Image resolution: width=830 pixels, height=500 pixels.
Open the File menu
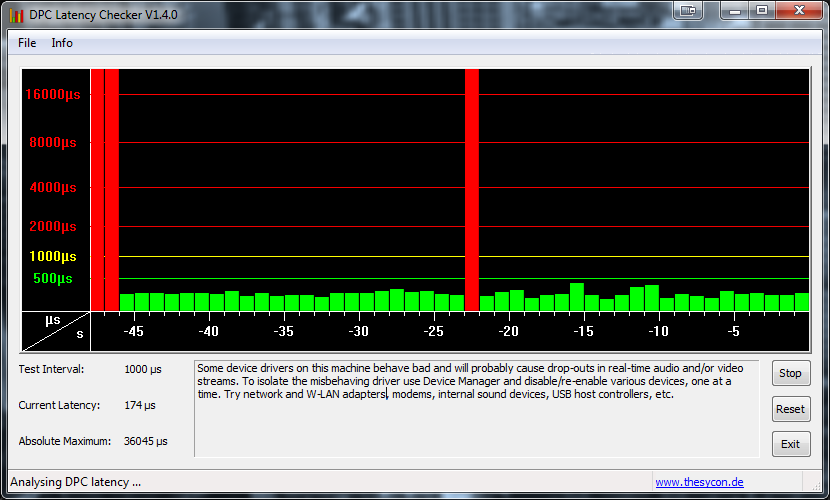pos(27,43)
